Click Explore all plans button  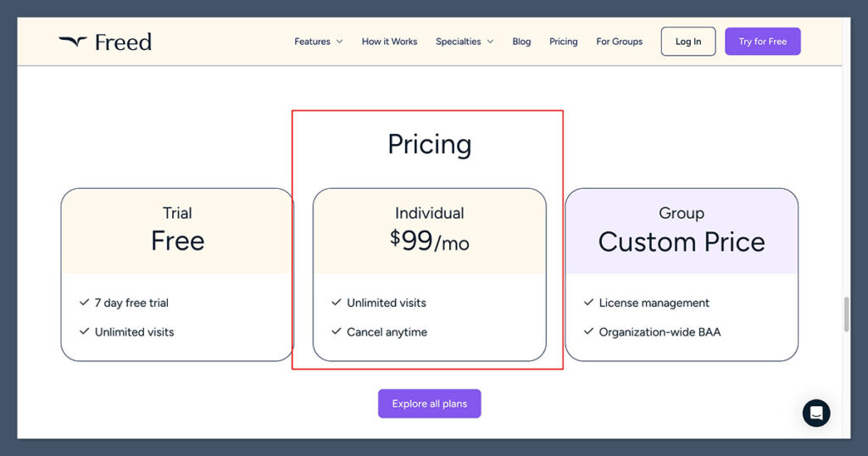[x=429, y=403]
